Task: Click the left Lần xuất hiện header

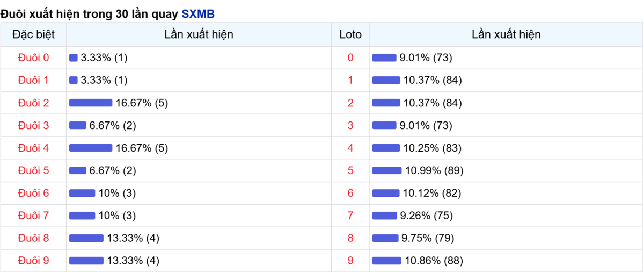Action: [x=199, y=34]
